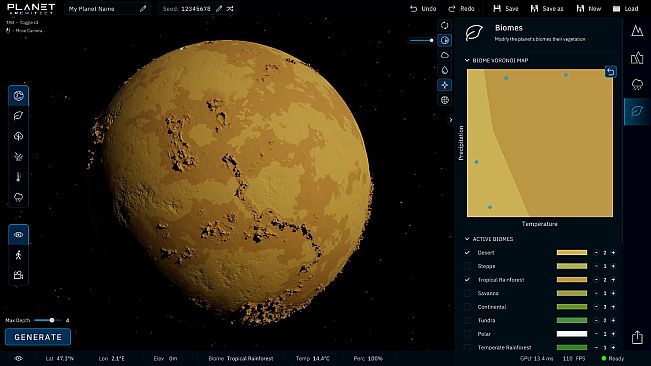The image size is (651, 366).
Task: Create a New planet
Action: pyautogui.click(x=589, y=9)
